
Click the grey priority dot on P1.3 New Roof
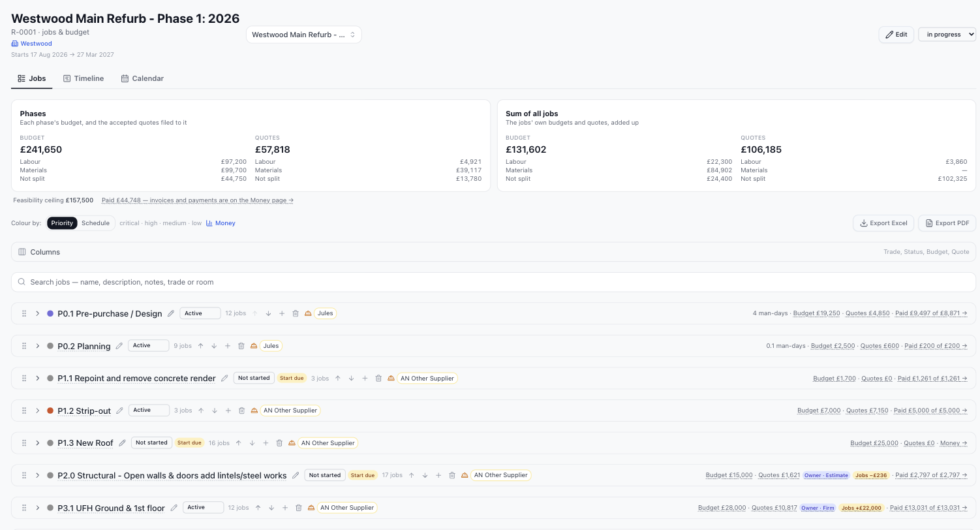[x=50, y=443]
